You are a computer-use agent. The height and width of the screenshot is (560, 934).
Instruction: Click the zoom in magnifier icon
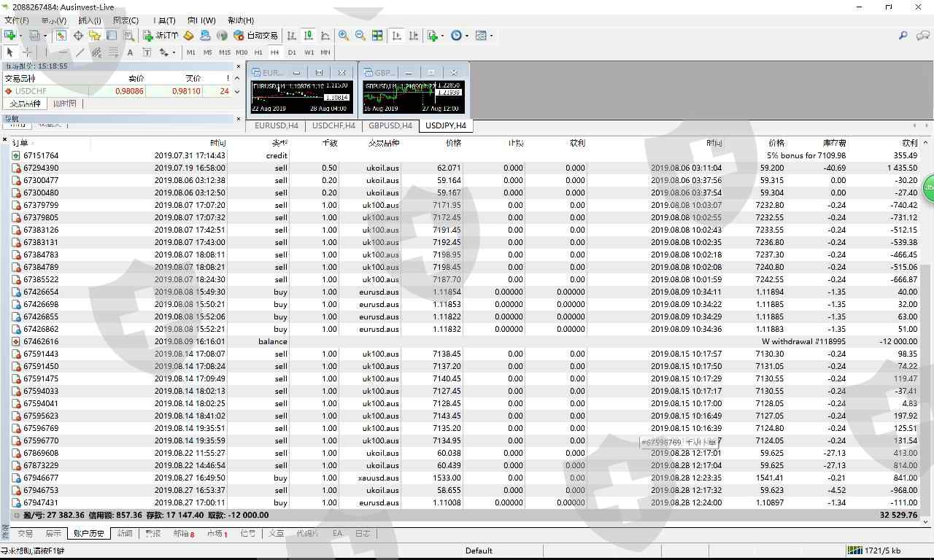coord(344,35)
